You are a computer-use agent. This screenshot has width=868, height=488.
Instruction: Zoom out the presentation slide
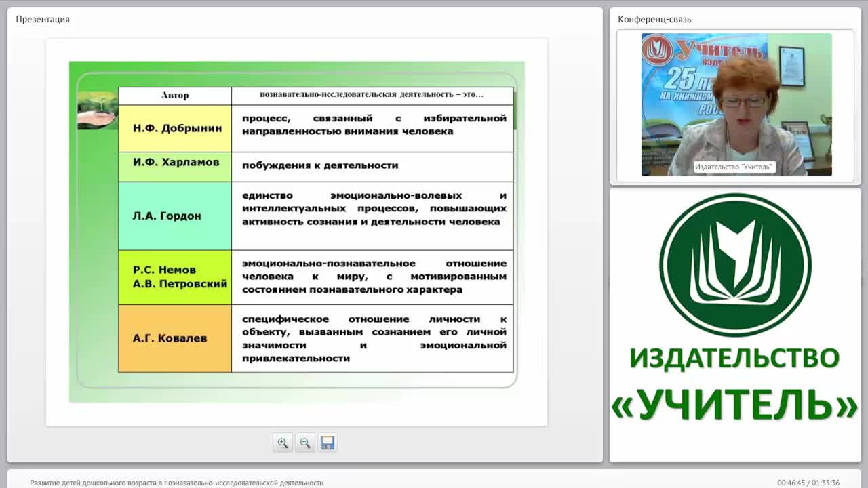tap(305, 443)
